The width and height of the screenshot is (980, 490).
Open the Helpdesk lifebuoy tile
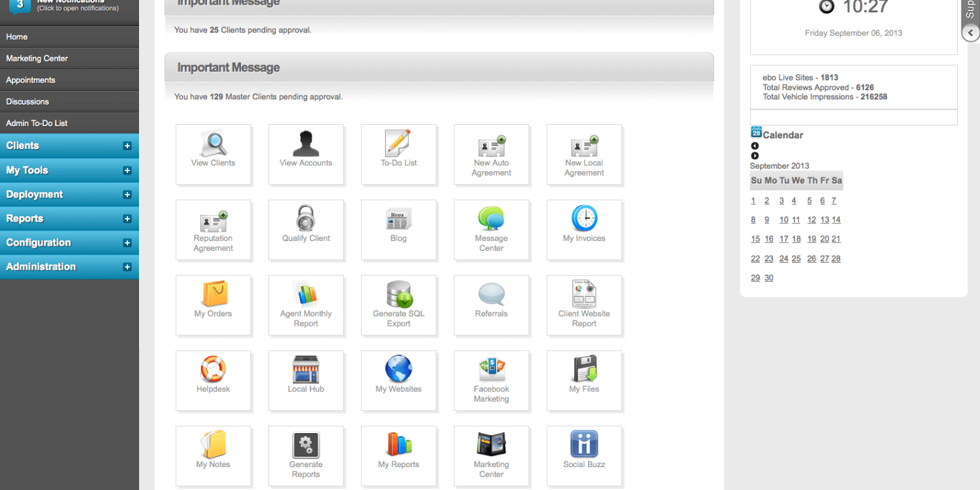pyautogui.click(x=213, y=380)
